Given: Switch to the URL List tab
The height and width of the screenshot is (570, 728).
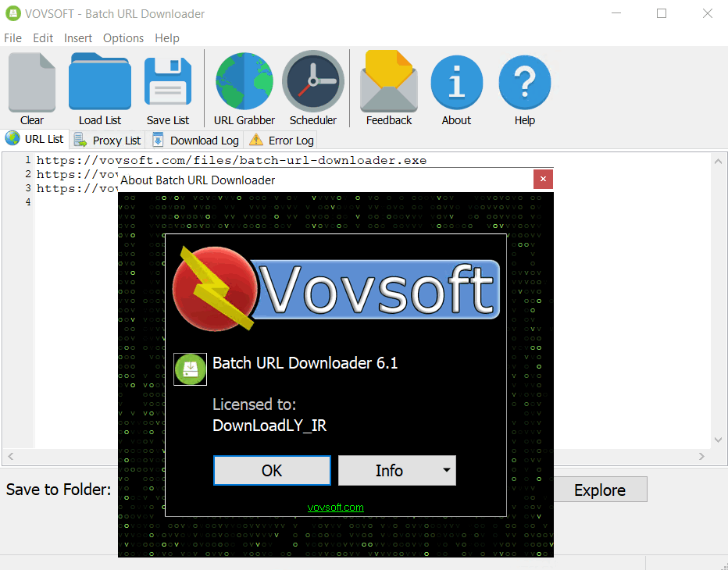Looking at the screenshot, I should coord(34,139).
